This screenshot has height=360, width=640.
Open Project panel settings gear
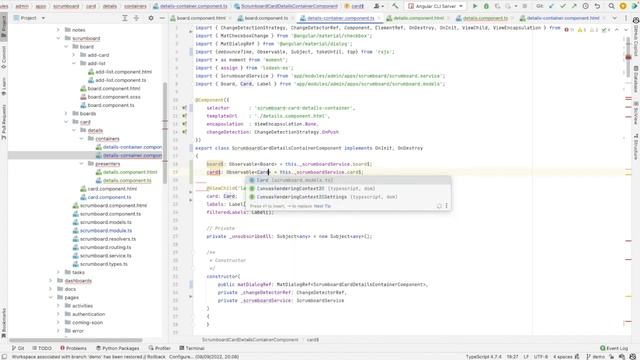pos(151,18)
